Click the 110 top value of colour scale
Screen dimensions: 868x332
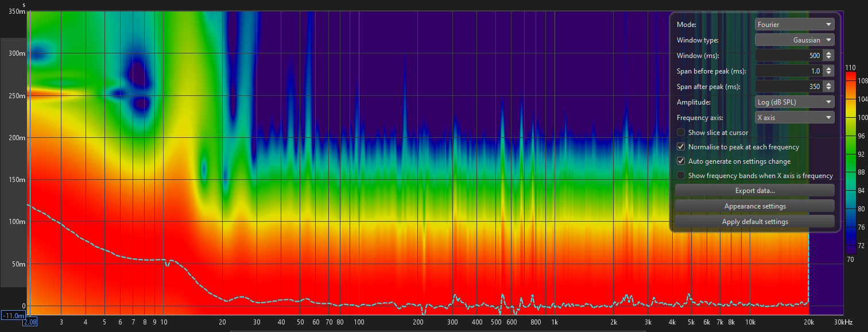point(850,67)
